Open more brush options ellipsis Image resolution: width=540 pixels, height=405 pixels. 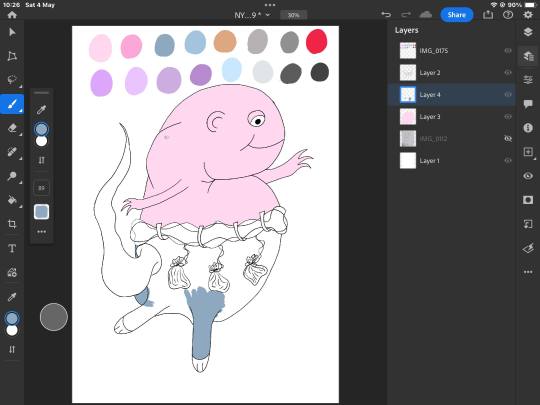coord(41,232)
